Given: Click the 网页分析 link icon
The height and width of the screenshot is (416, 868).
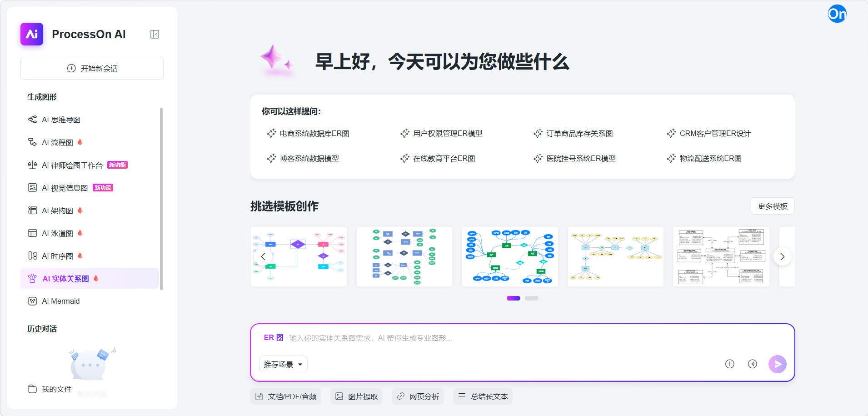Looking at the screenshot, I should click(401, 396).
